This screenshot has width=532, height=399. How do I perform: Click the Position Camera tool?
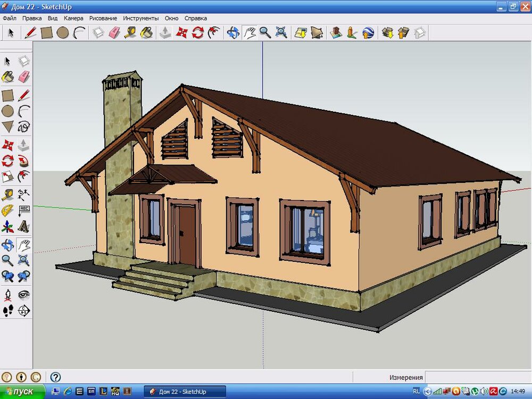point(8,294)
